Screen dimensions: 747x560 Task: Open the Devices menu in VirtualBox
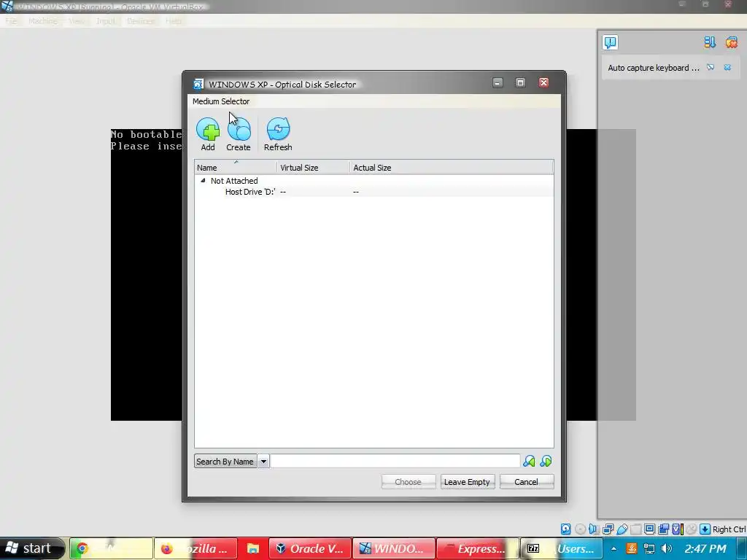141,21
